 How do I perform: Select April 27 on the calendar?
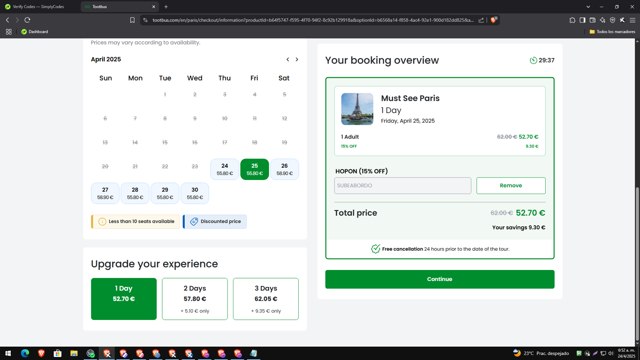(x=105, y=193)
